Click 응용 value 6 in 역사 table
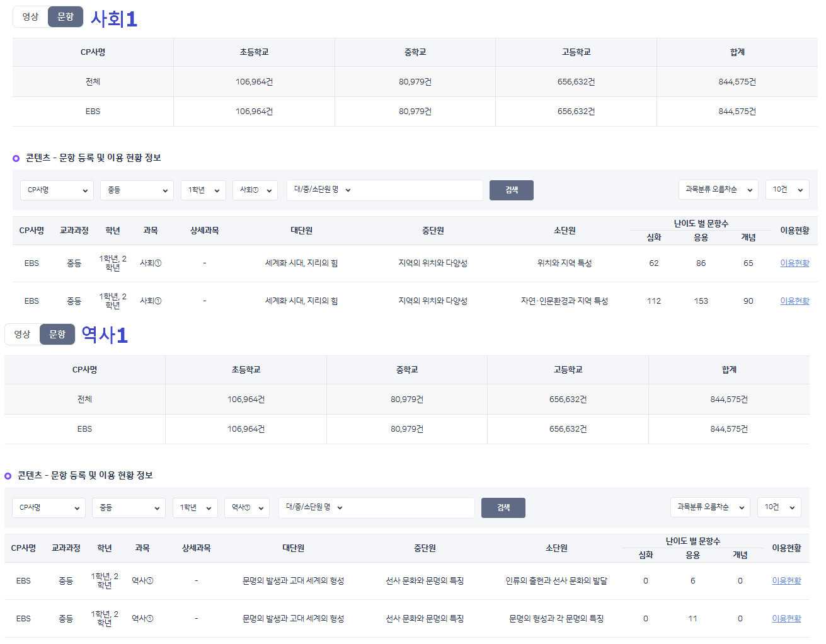The image size is (826, 644). 692,581
